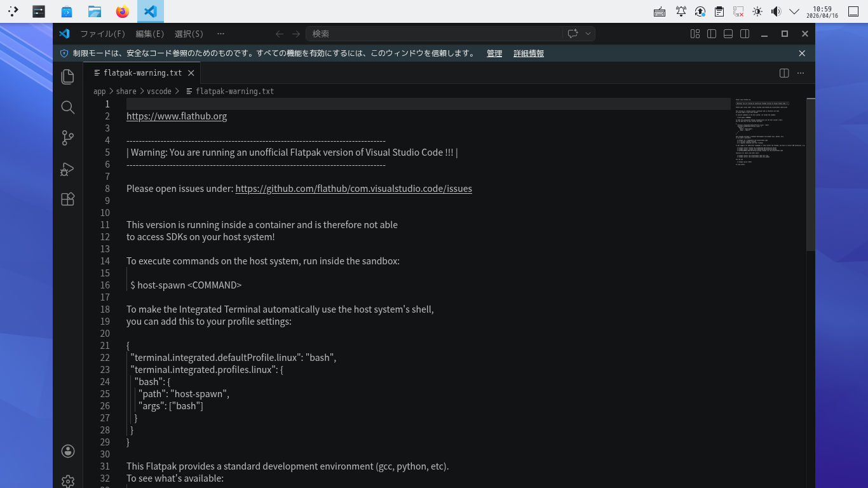
Task: Open the Source Control view
Action: point(68,138)
